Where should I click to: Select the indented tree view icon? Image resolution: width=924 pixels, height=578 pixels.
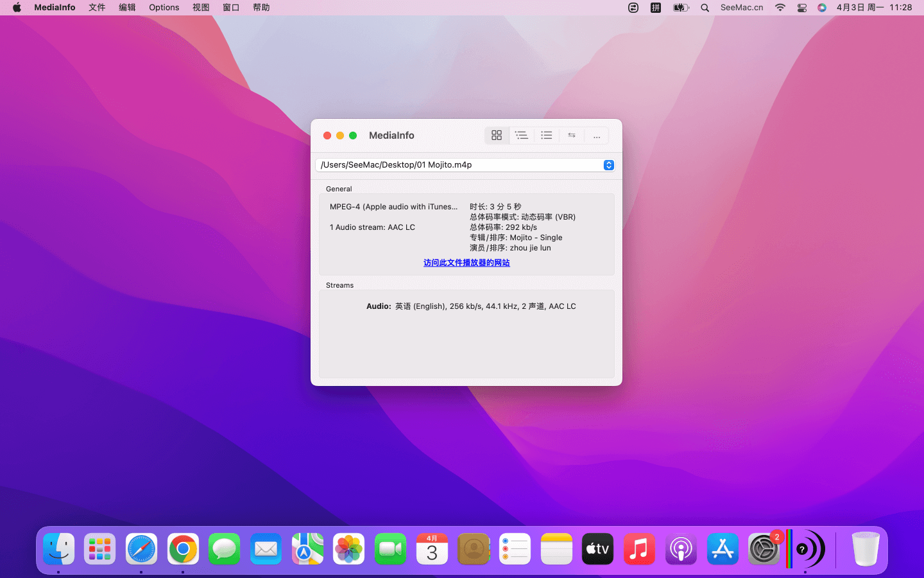click(x=521, y=136)
